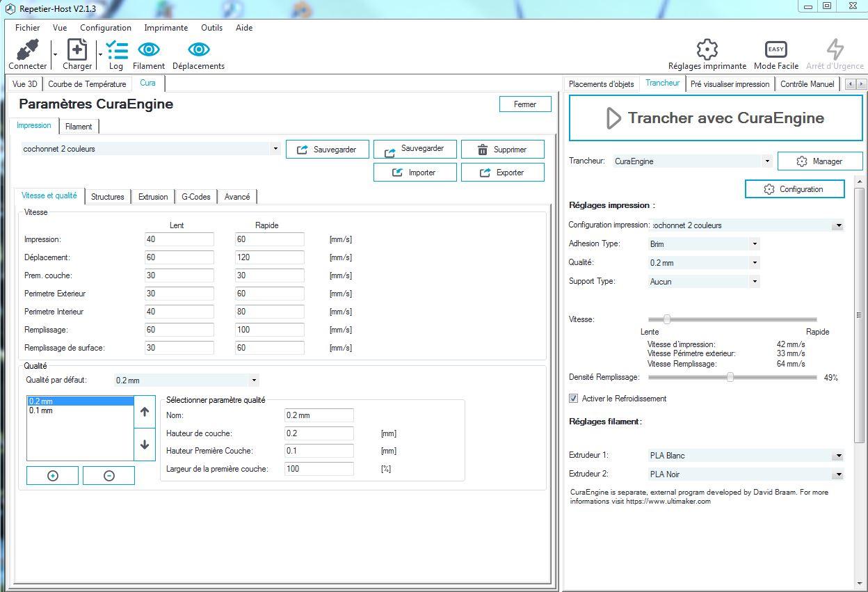This screenshot has width=868, height=592.
Task: Click the slicer Configuration gear button
Action: click(x=795, y=189)
